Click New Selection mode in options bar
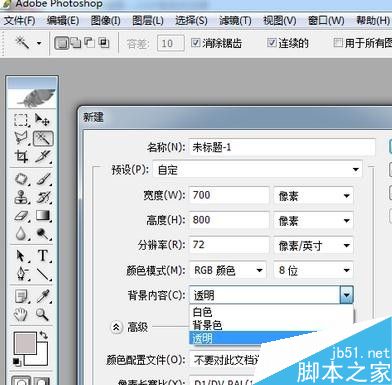Image resolution: width=392 pixels, height=385 pixels. click(x=62, y=43)
